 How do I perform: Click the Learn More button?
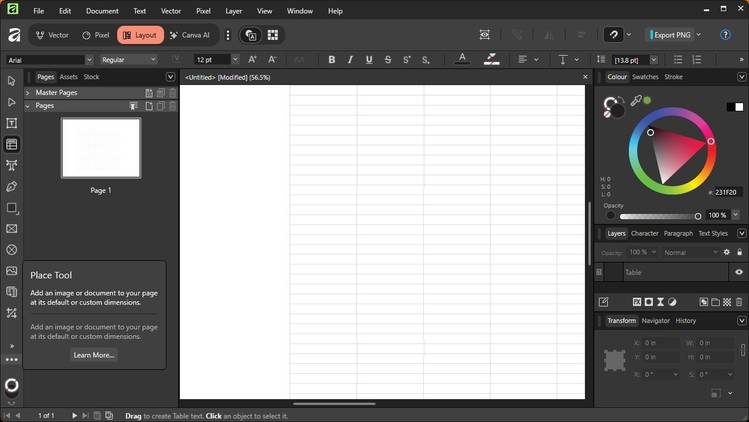point(94,355)
